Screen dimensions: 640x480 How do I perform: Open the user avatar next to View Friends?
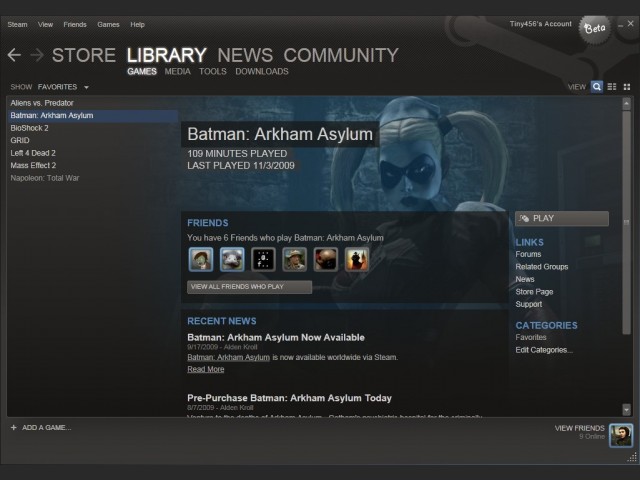tap(621, 436)
